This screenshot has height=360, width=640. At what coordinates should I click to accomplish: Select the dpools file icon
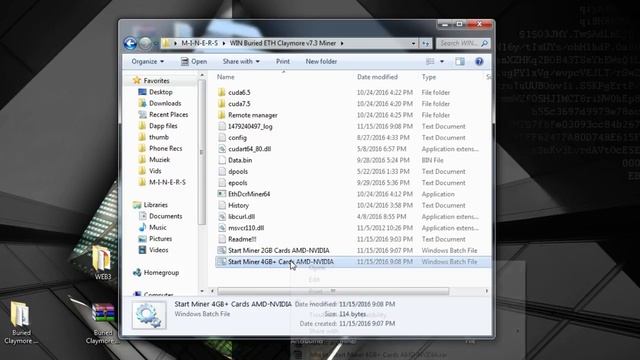(x=222, y=171)
